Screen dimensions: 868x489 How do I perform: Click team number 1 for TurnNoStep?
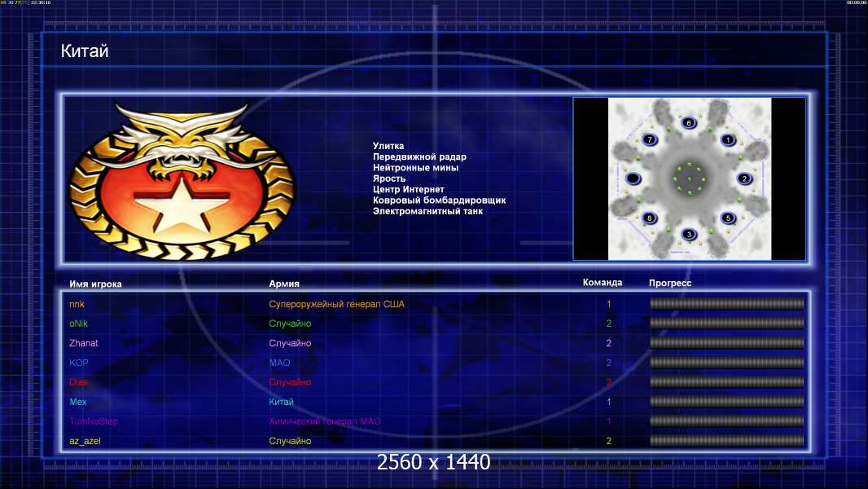pyautogui.click(x=609, y=421)
